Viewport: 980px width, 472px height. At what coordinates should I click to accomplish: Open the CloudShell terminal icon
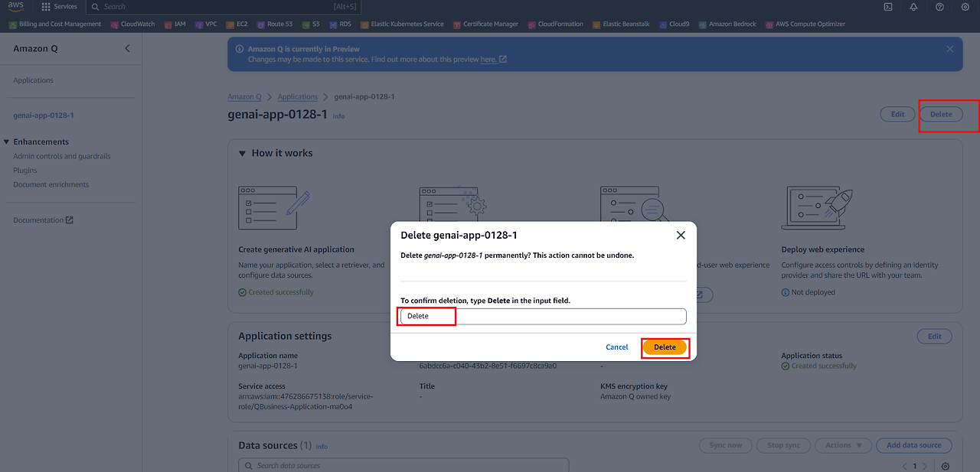[887, 7]
